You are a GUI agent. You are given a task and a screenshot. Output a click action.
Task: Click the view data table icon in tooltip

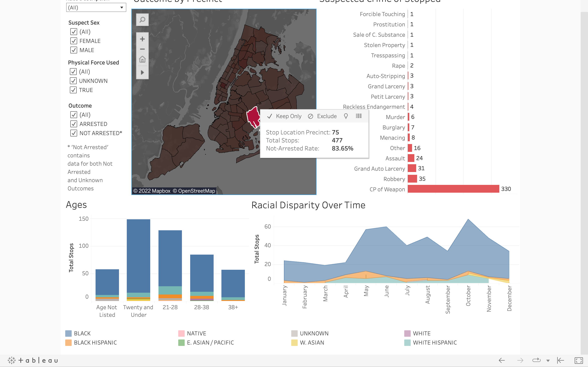point(359,116)
